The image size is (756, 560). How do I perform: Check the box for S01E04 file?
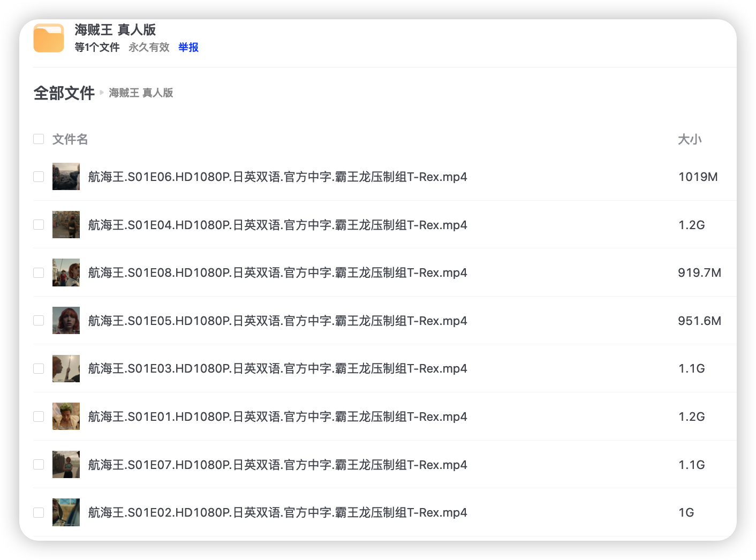(39, 224)
